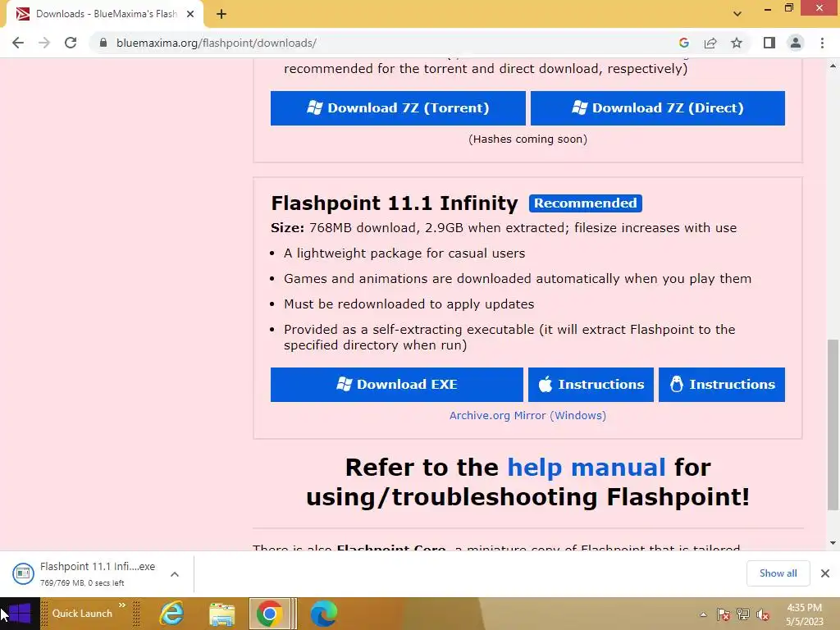This screenshot has width=840, height=630.
Task: Open the Apple (Mac) Instructions
Action: [591, 385]
